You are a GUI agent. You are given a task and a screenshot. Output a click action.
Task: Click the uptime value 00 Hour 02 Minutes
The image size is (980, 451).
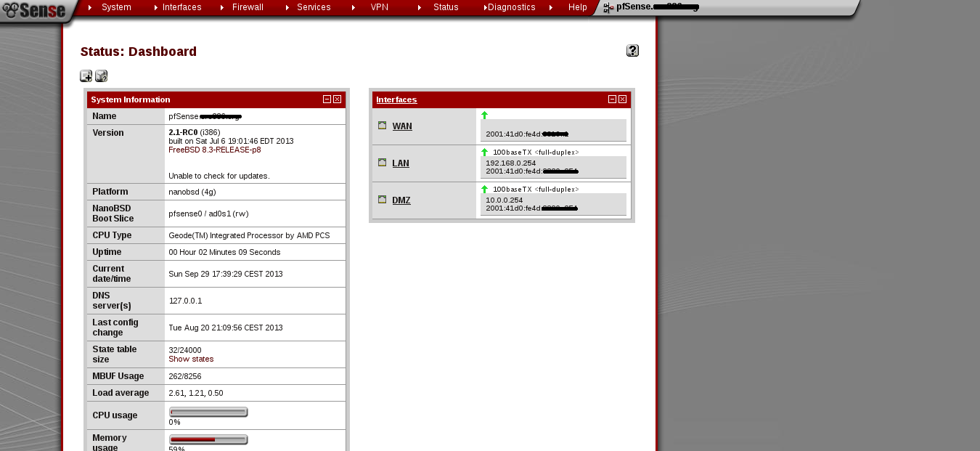(224, 252)
